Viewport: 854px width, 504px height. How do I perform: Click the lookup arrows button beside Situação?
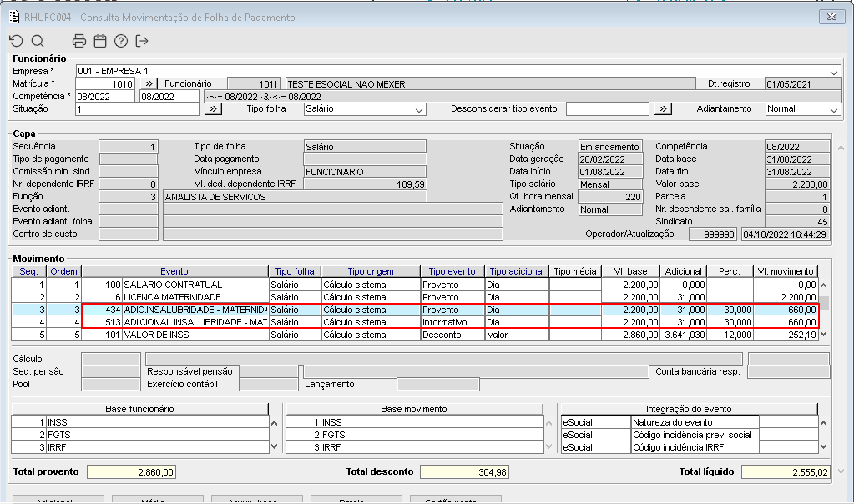213,109
